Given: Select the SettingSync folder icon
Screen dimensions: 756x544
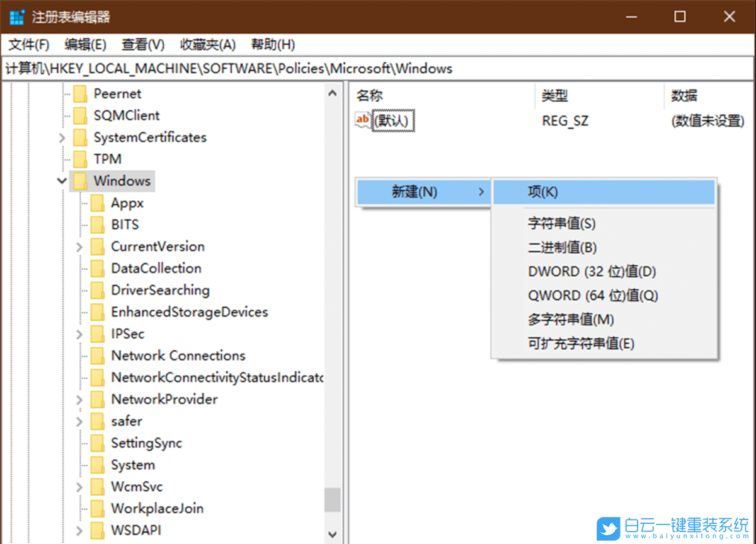Looking at the screenshot, I should 98,443.
